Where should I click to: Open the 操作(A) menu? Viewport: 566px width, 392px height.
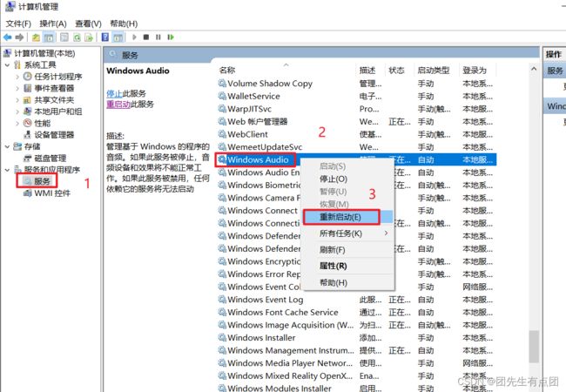point(53,24)
